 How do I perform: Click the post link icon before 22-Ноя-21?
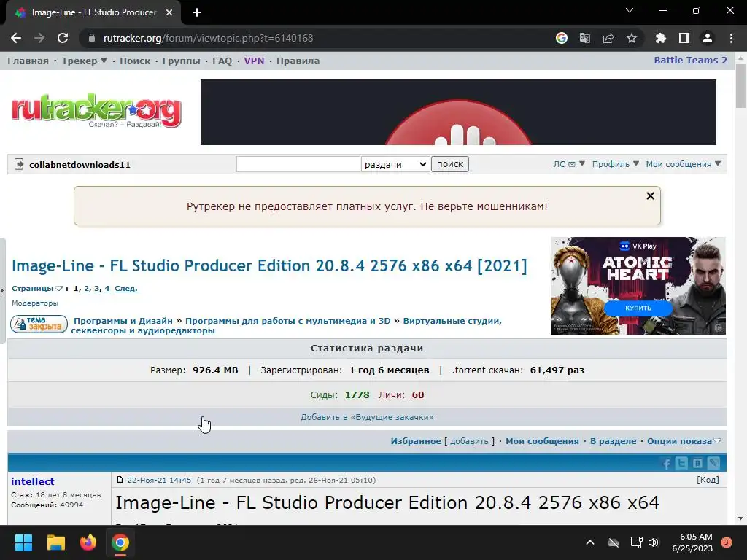click(x=120, y=480)
